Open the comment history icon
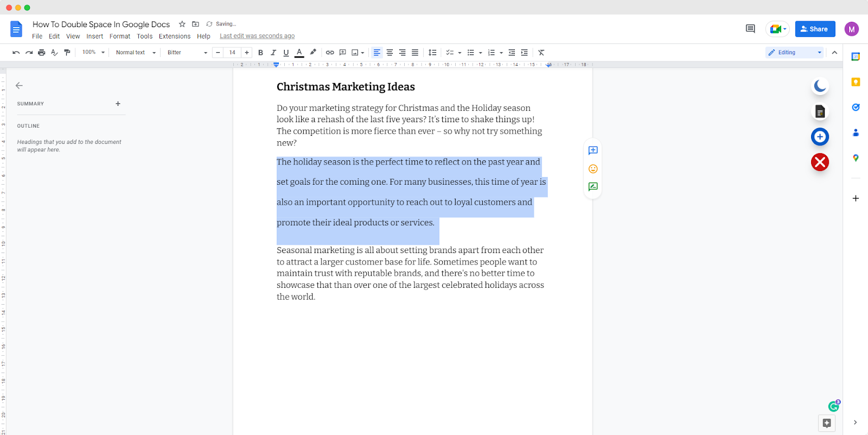868x435 pixels. click(750, 29)
